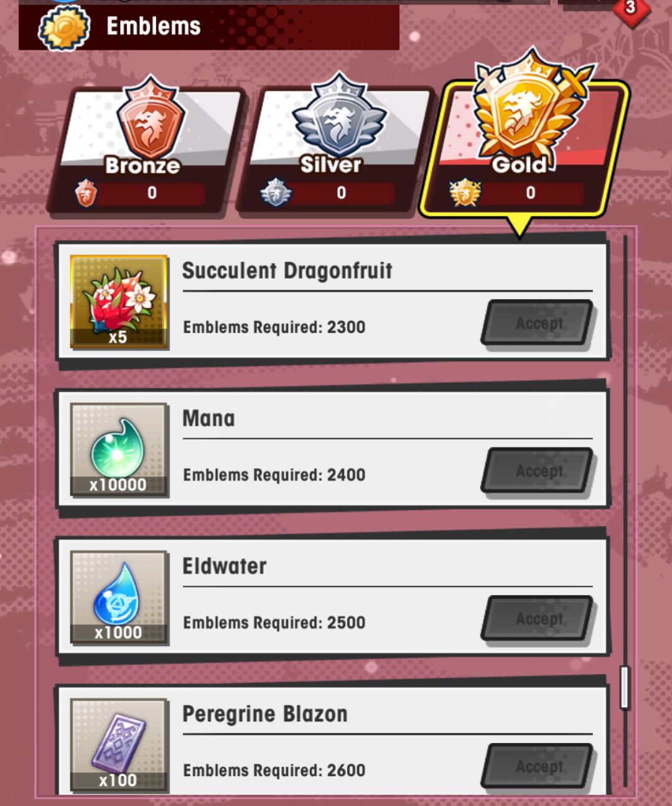This screenshot has height=806, width=672.
Task: Click the reward list scrollbar handle
Action: pos(625,687)
